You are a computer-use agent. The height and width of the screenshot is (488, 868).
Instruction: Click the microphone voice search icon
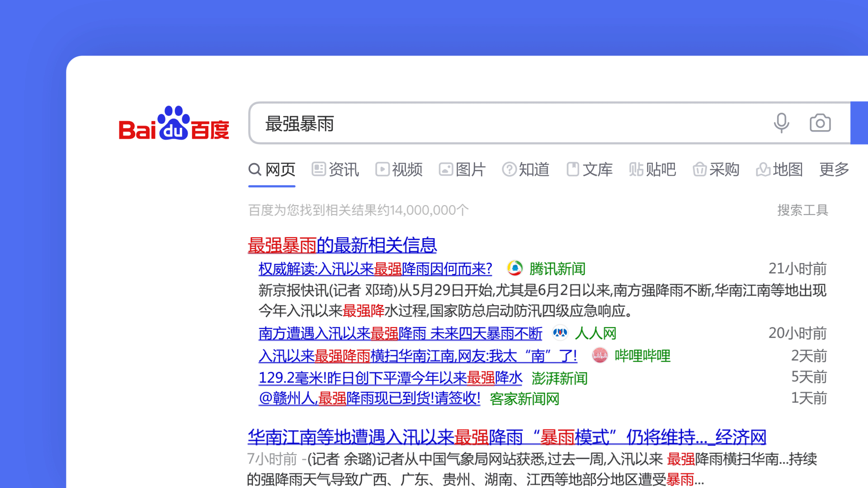point(781,123)
